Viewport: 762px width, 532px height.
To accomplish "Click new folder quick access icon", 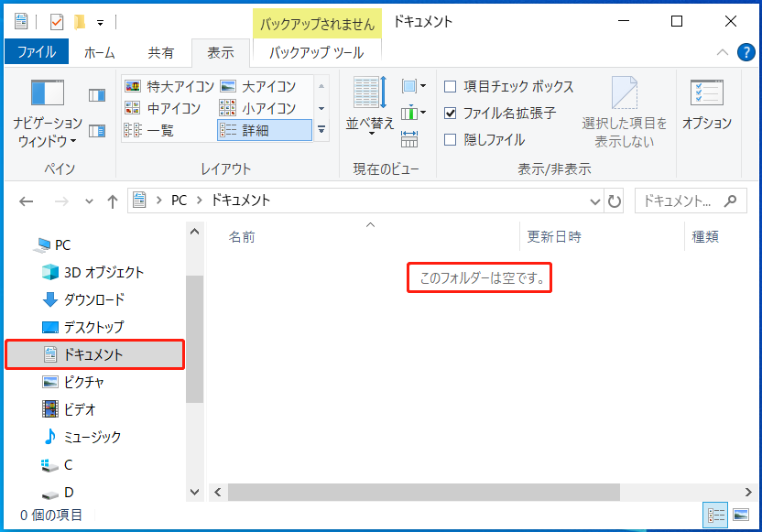I will pos(80,21).
